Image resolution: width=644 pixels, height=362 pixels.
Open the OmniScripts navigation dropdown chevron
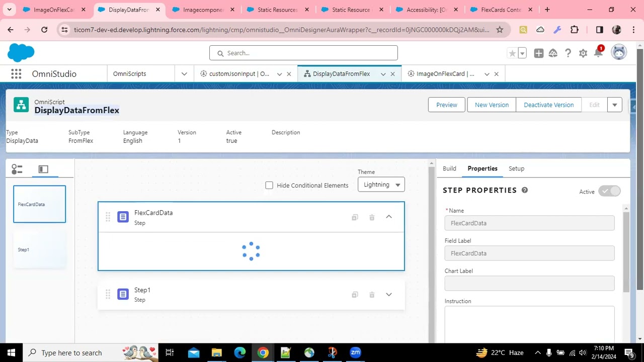[x=184, y=74]
